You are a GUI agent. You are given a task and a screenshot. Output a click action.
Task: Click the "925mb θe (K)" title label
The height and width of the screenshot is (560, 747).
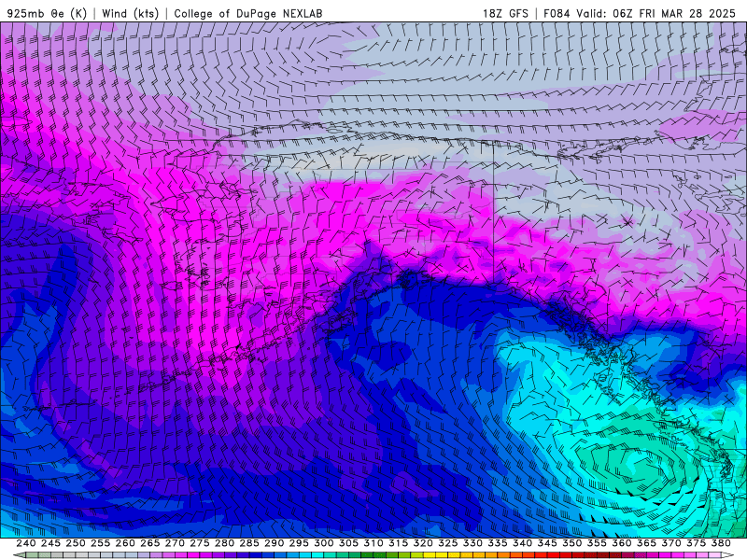click(47, 14)
